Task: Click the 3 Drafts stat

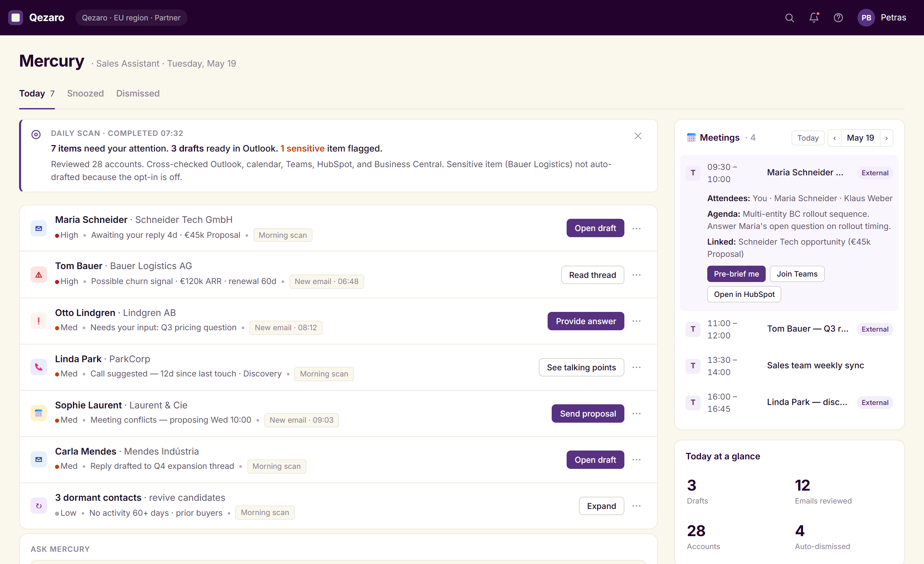Action: pos(697,491)
